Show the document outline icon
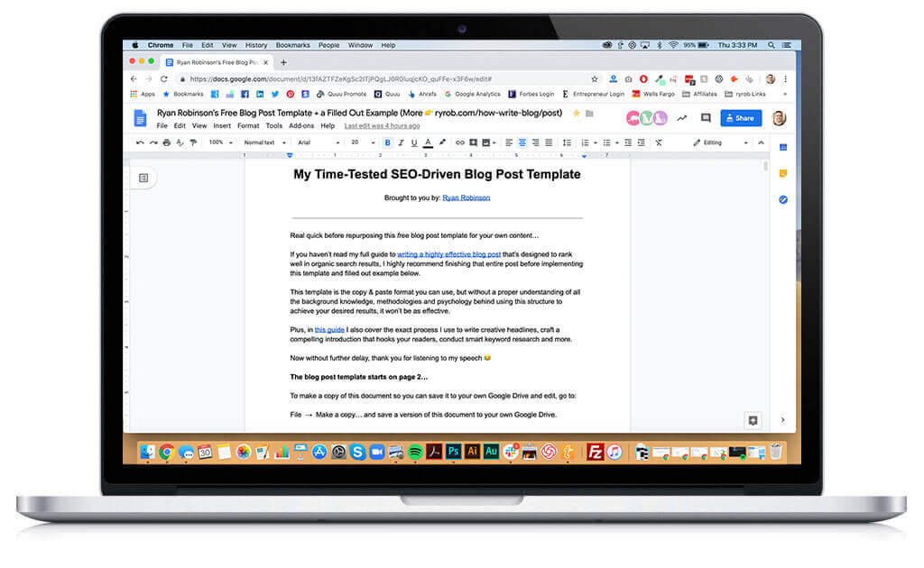This screenshot has height=568, width=924. pyautogui.click(x=144, y=178)
